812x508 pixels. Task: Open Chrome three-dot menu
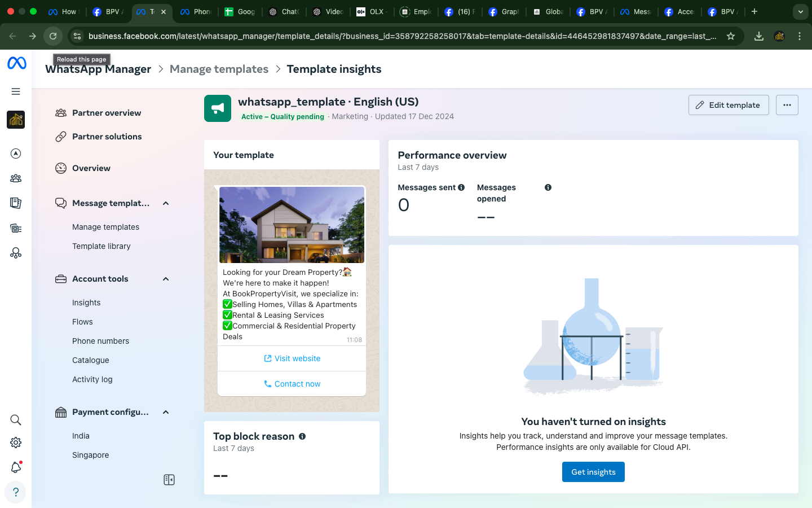(x=800, y=36)
